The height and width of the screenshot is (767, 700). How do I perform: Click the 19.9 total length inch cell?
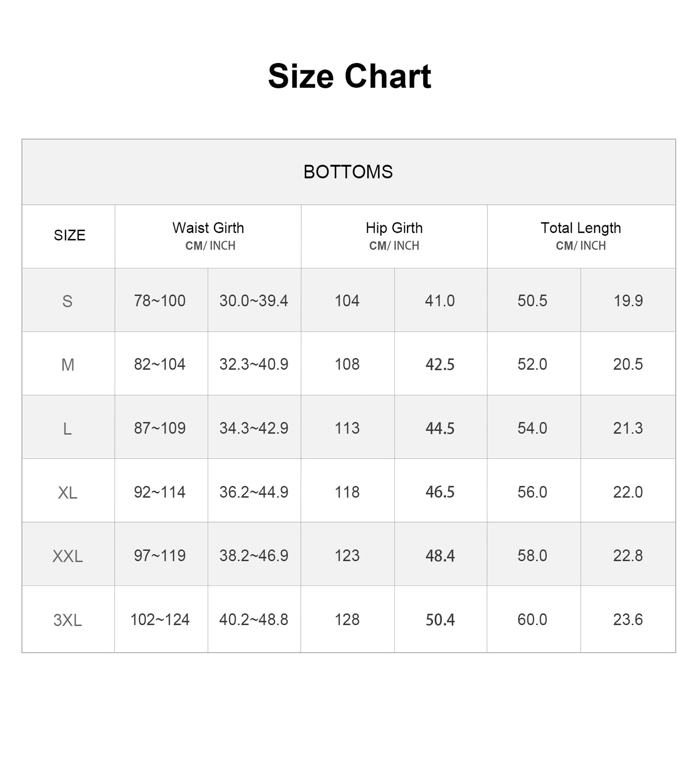[628, 301]
